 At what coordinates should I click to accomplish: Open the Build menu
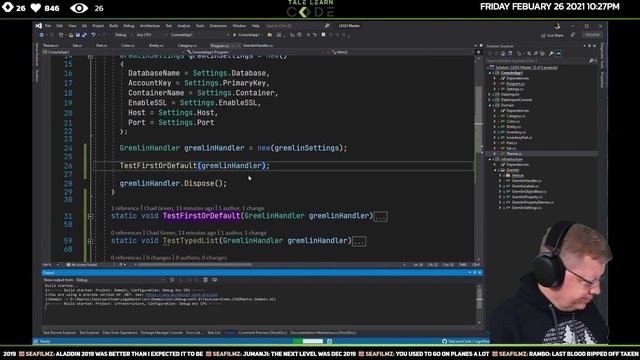113,26
